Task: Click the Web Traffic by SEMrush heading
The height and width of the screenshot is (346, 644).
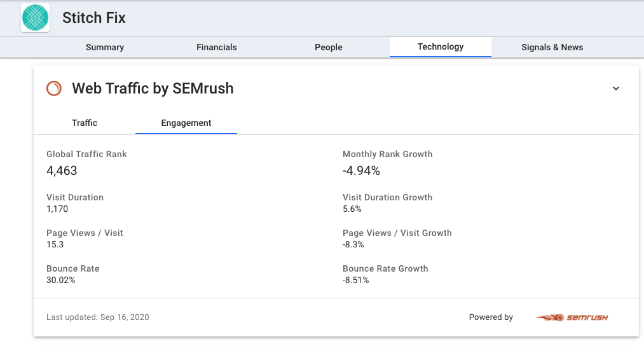Action: pos(153,88)
